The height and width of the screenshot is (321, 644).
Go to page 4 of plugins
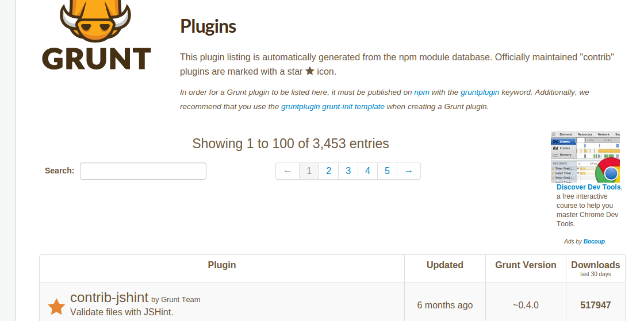(x=367, y=171)
